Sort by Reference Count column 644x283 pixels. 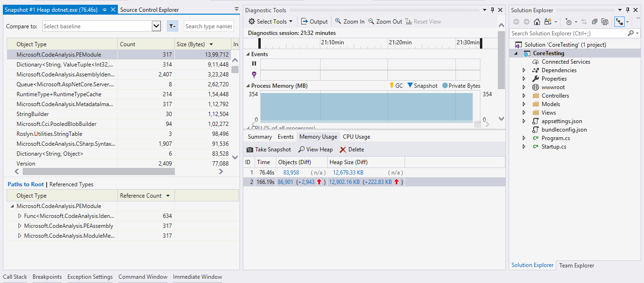[x=146, y=196]
